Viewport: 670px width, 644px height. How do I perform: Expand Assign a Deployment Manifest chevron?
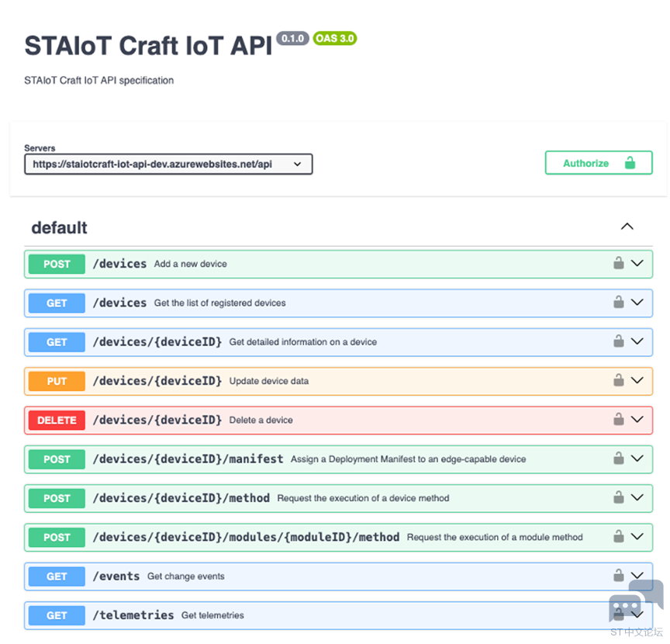637,459
